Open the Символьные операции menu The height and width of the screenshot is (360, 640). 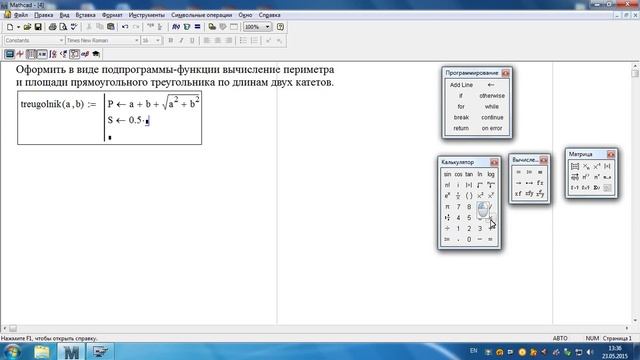click(202, 15)
